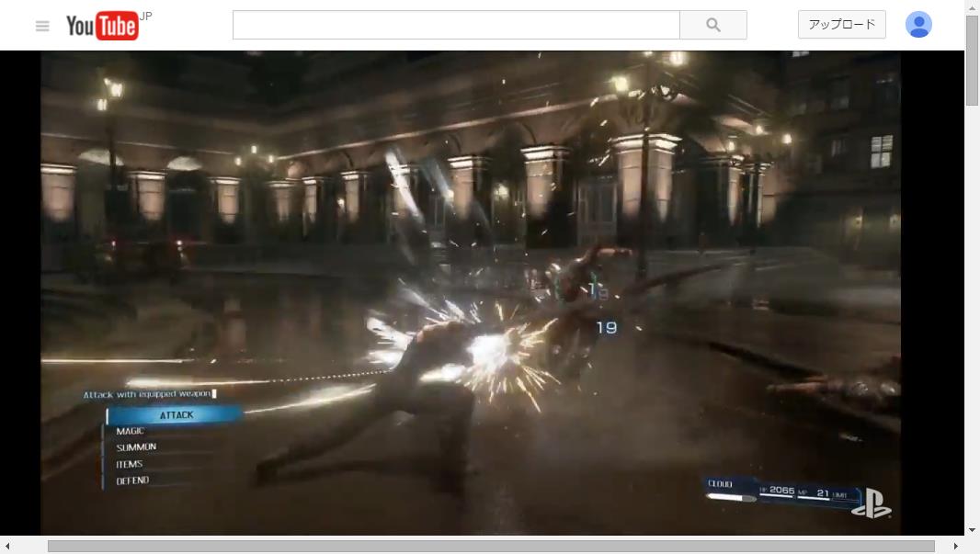Click the vertical scrollbar up arrow

point(972,7)
